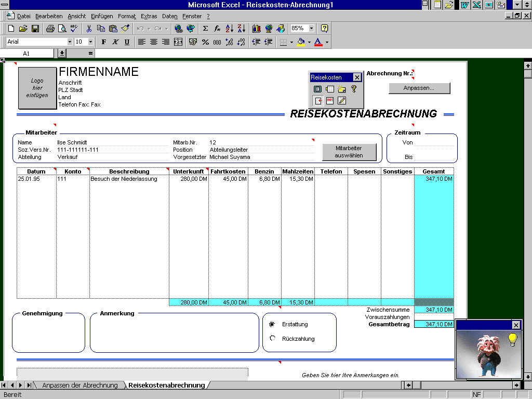The height and width of the screenshot is (399, 532).
Task: Select the Erstattung radio button
Action: coord(272,324)
